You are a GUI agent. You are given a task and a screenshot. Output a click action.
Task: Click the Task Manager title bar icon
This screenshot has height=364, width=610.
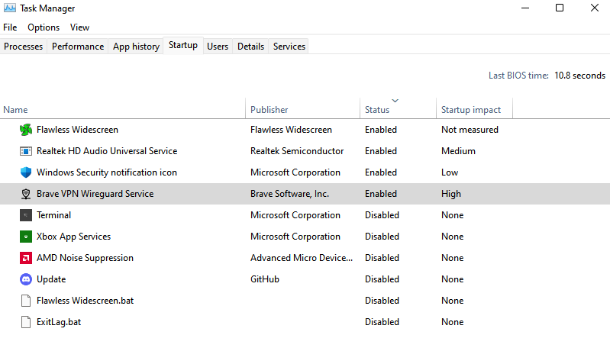(x=10, y=8)
